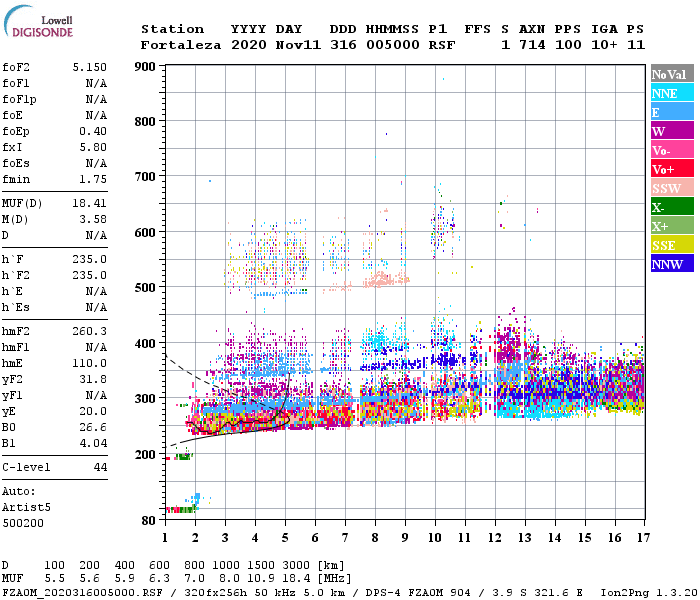700x600 pixels.
Task: Click the C-level value 44
Action: coord(100,467)
